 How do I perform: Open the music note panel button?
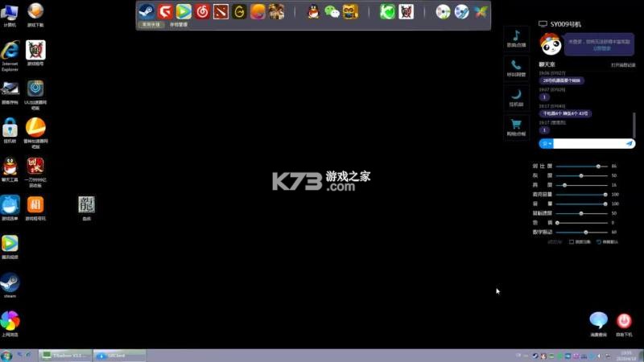point(516,39)
